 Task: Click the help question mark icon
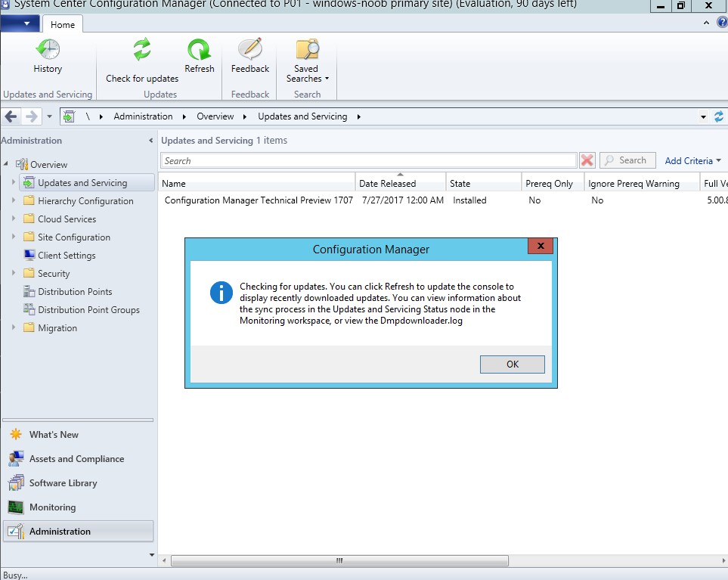click(x=723, y=22)
